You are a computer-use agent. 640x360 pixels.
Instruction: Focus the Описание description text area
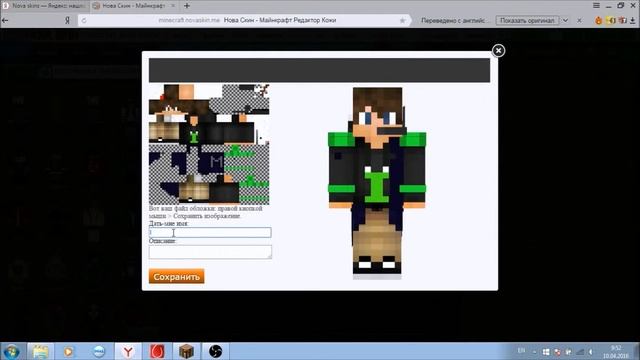click(x=210, y=252)
